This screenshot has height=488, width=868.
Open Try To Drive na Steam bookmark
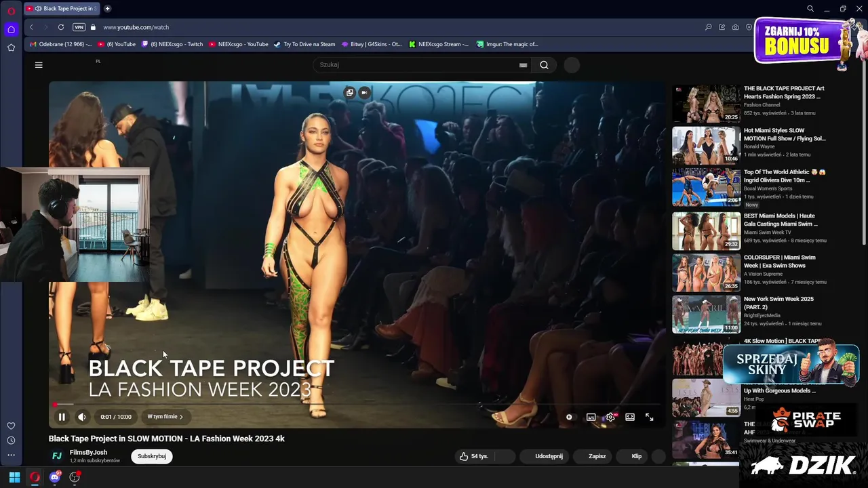coord(304,44)
